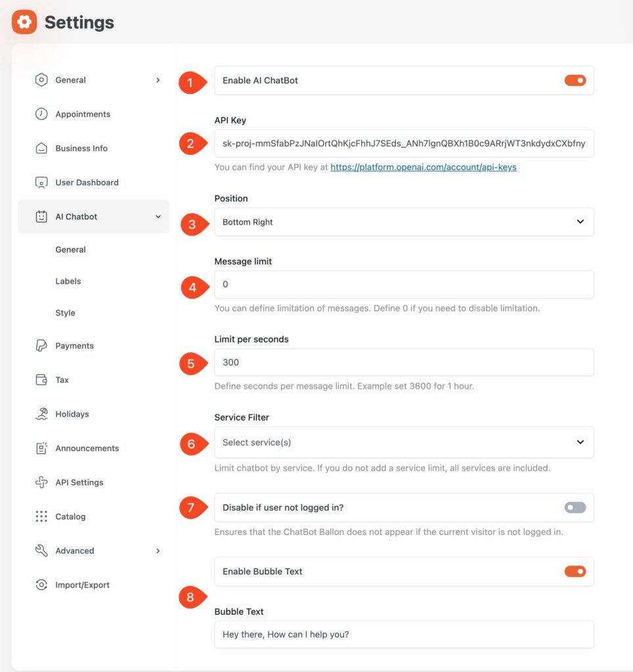This screenshot has width=633, height=672.
Task: Click the Holidays beach icon
Action: coord(41,414)
